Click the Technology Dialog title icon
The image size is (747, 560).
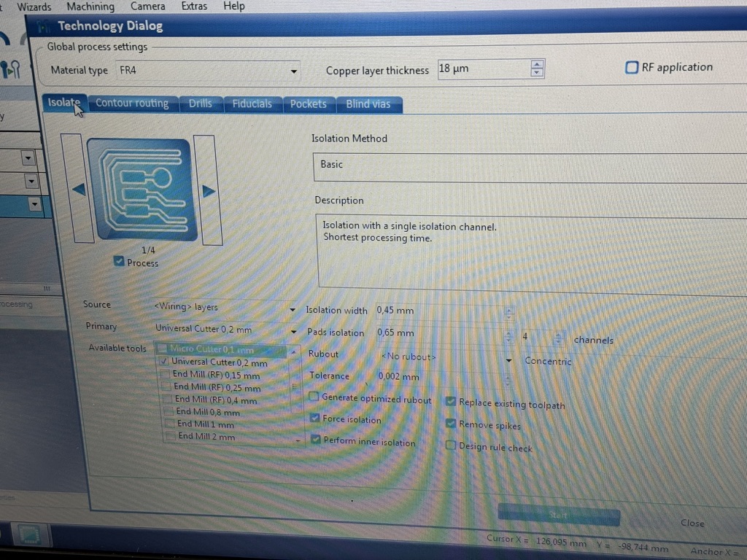coord(44,27)
